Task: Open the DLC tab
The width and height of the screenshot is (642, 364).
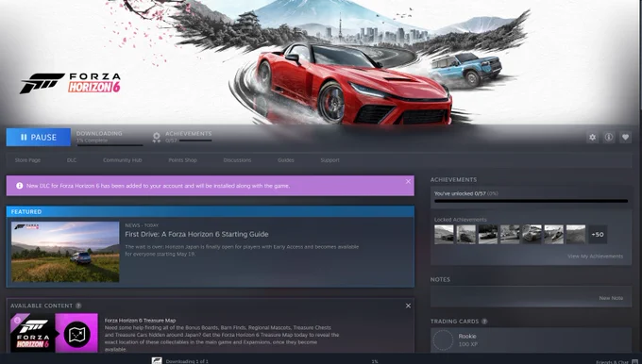Action: 72,160
